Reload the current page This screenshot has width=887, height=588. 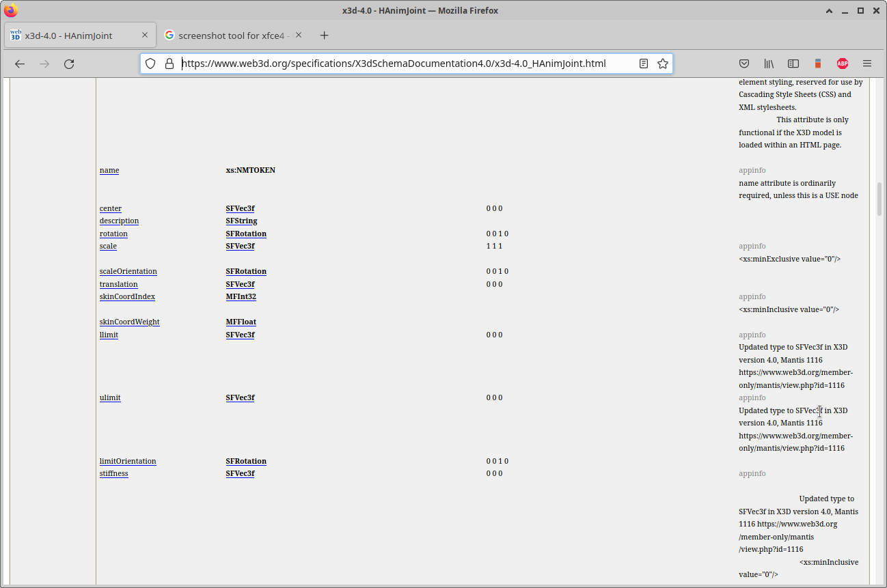click(69, 64)
